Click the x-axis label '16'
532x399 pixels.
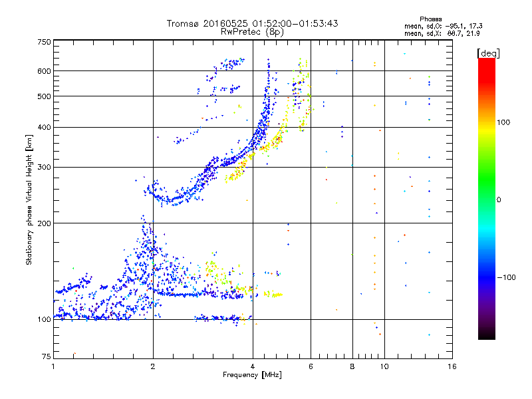[x=452, y=366]
